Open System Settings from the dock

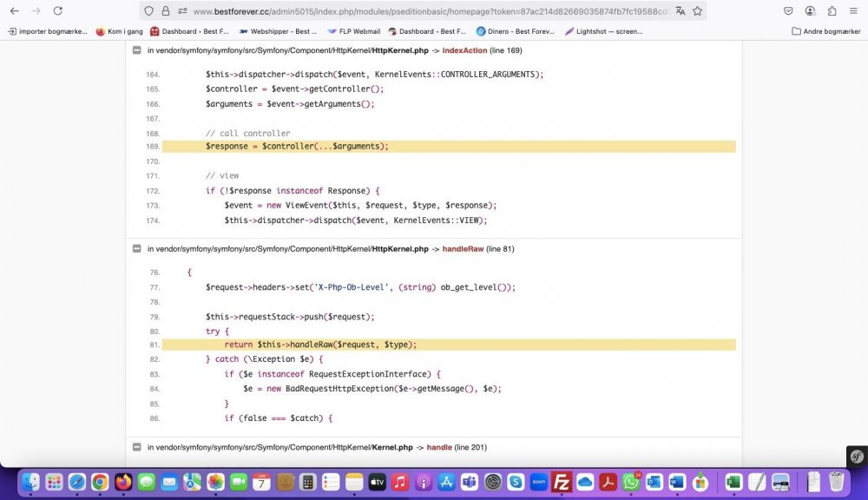[x=493, y=483]
